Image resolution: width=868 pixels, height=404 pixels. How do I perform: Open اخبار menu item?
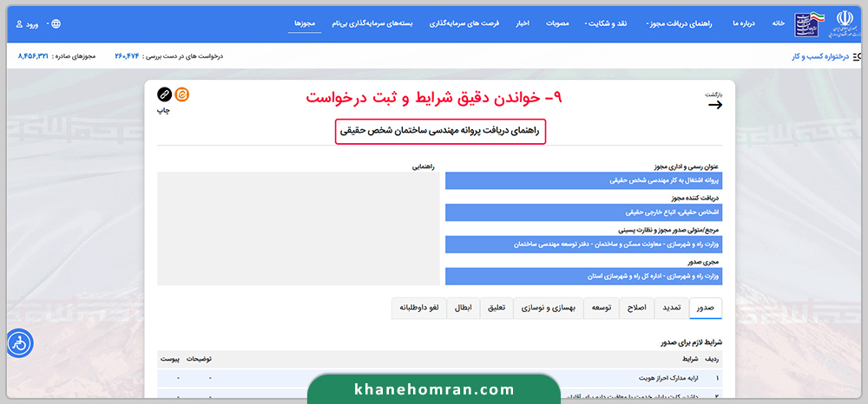click(x=523, y=23)
